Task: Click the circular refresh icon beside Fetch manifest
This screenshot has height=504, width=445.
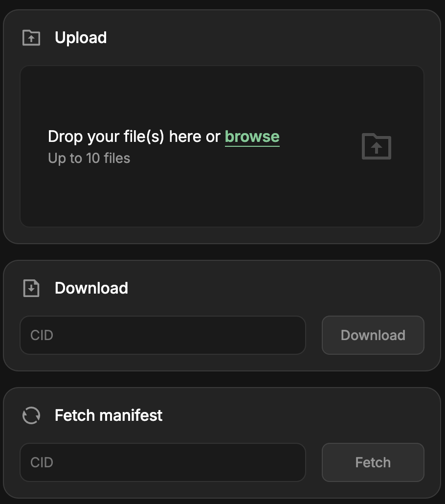Action: tap(31, 415)
